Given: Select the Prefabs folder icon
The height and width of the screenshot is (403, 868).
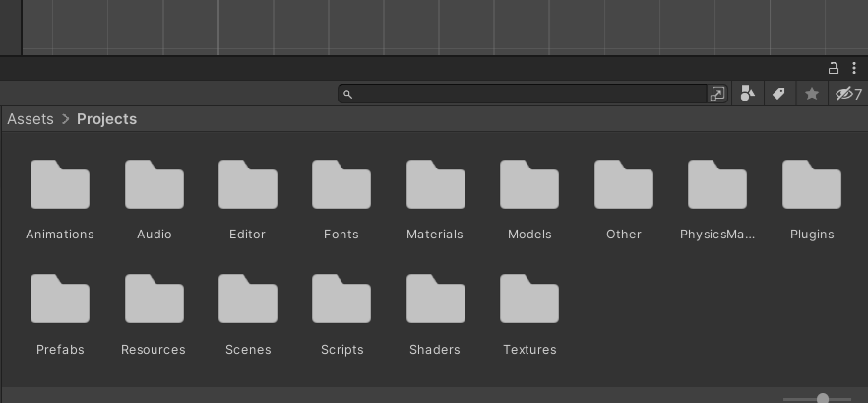Looking at the screenshot, I should coord(60,299).
